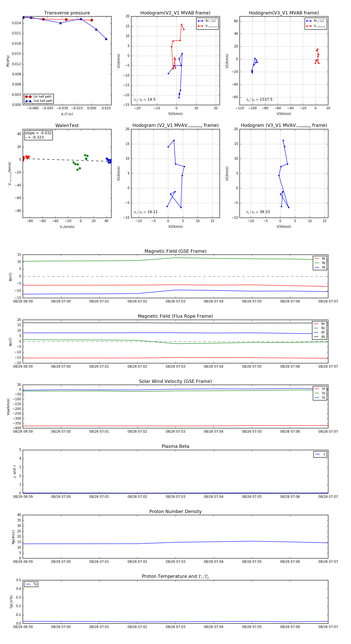Image resolution: width=351 pixels, height=644 pixels.
Task: Click the "Transverse pressure" plot title
Action: pos(67,13)
